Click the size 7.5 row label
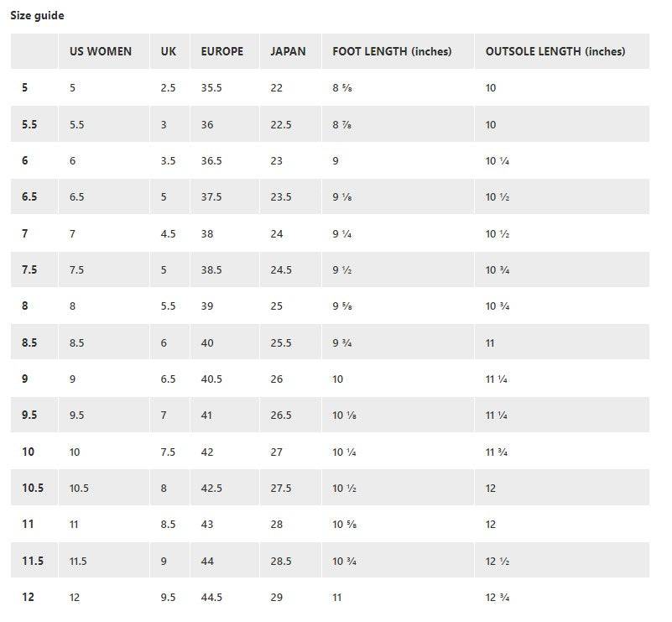Viewport: 672px width, 622px height. (29, 269)
